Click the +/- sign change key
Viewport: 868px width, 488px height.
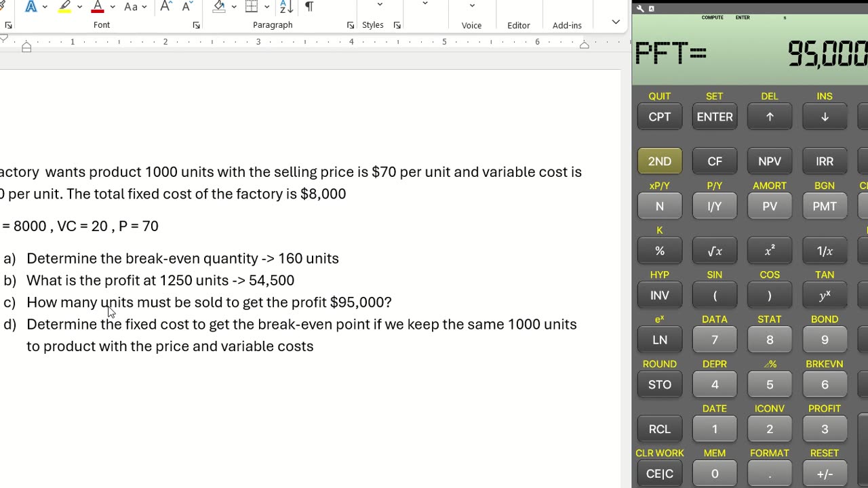(825, 474)
